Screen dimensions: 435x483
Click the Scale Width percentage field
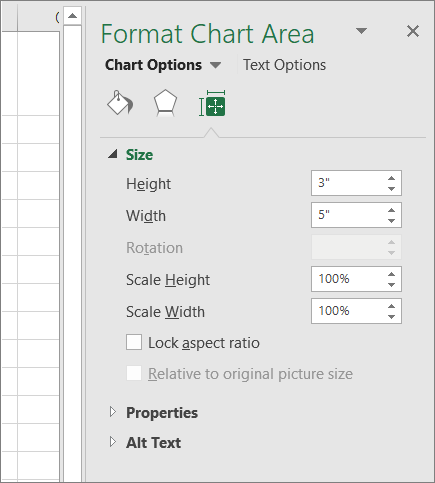click(348, 311)
